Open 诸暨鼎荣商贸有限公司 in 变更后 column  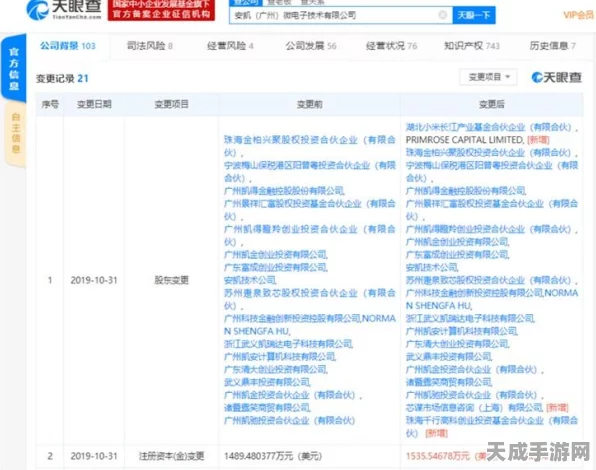(449, 382)
